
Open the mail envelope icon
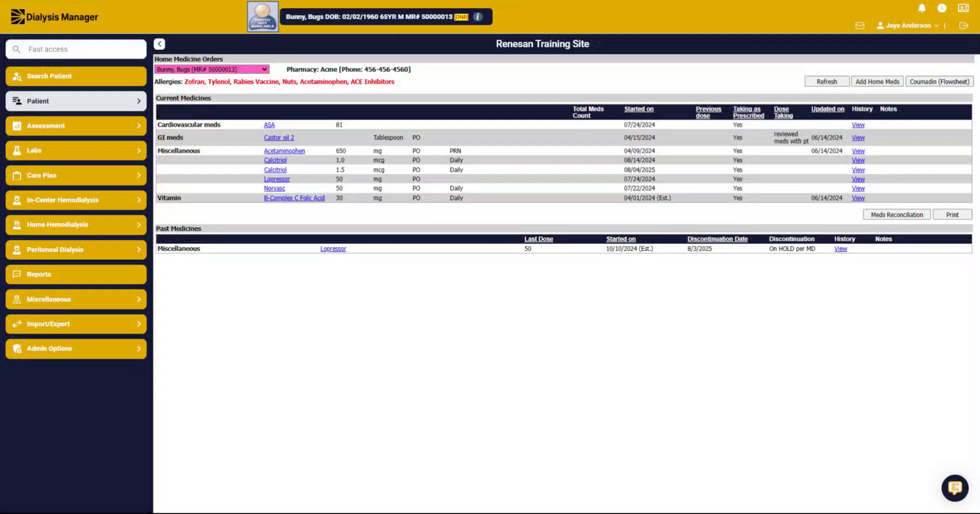[860, 26]
